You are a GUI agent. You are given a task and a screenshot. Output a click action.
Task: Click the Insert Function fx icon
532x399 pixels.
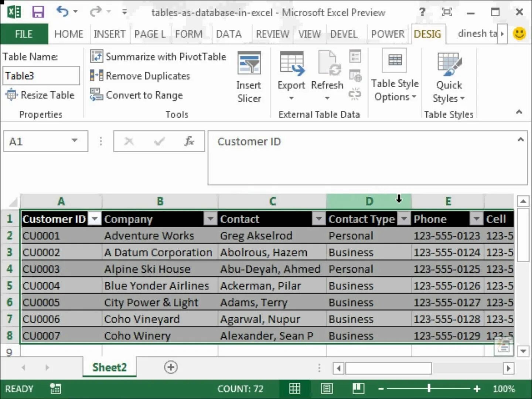tap(189, 141)
